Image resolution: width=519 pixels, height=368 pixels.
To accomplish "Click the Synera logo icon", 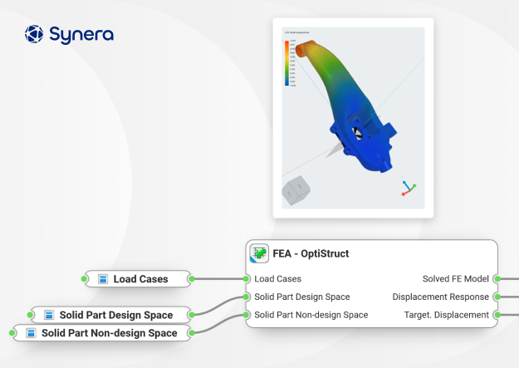I will (x=34, y=34).
